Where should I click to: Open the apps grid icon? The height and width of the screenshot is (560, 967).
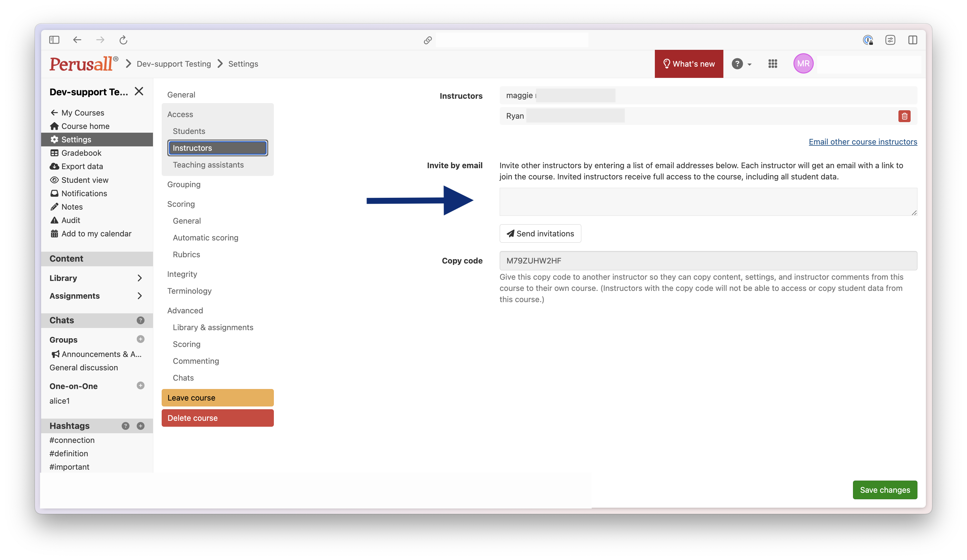click(x=773, y=64)
